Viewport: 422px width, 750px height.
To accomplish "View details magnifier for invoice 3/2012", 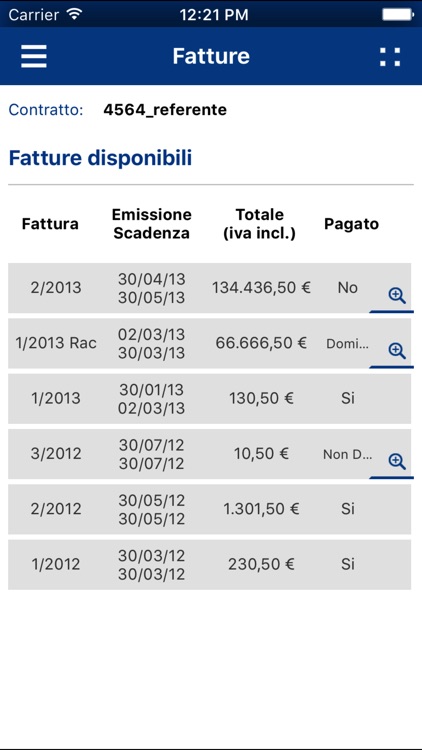I will [397, 461].
